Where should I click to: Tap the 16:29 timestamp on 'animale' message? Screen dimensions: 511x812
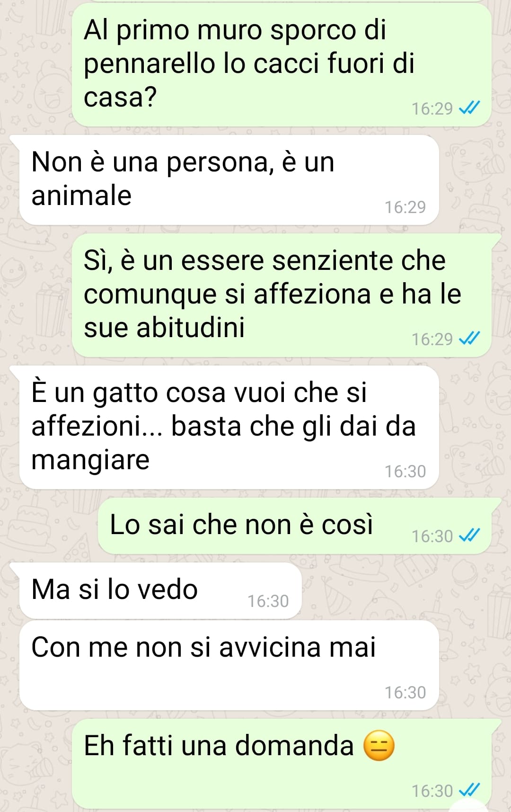[405, 207]
